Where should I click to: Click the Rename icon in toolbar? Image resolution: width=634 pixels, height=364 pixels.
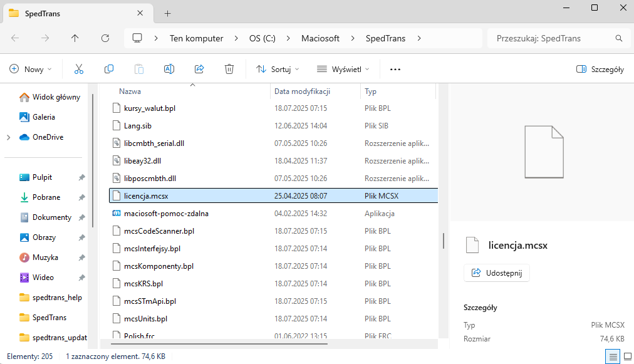[169, 69]
